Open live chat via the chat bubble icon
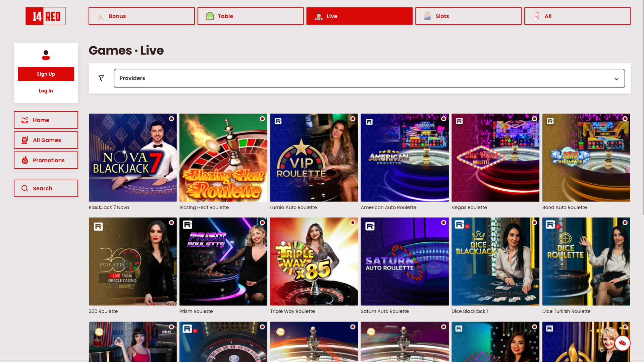 623,343
